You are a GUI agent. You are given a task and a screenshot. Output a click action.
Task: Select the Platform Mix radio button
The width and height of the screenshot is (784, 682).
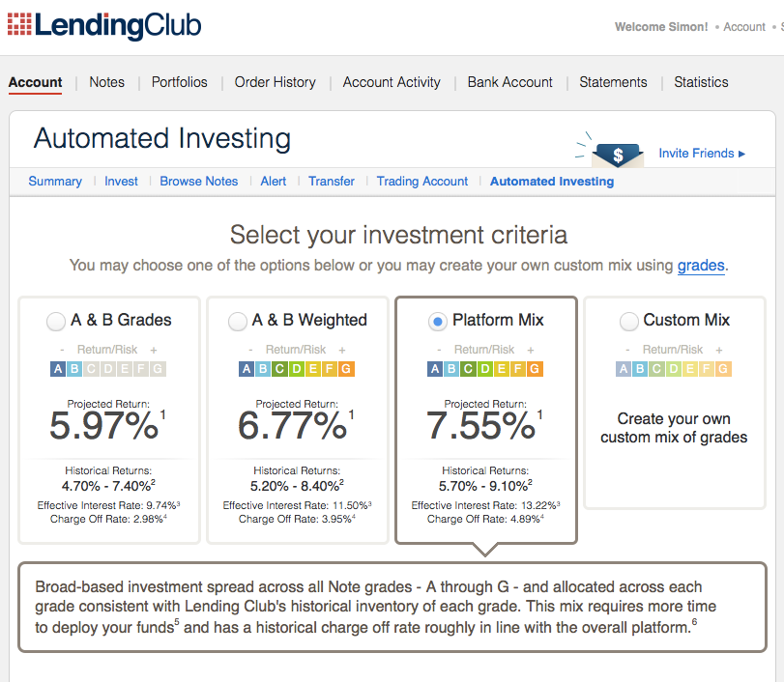[438, 321]
